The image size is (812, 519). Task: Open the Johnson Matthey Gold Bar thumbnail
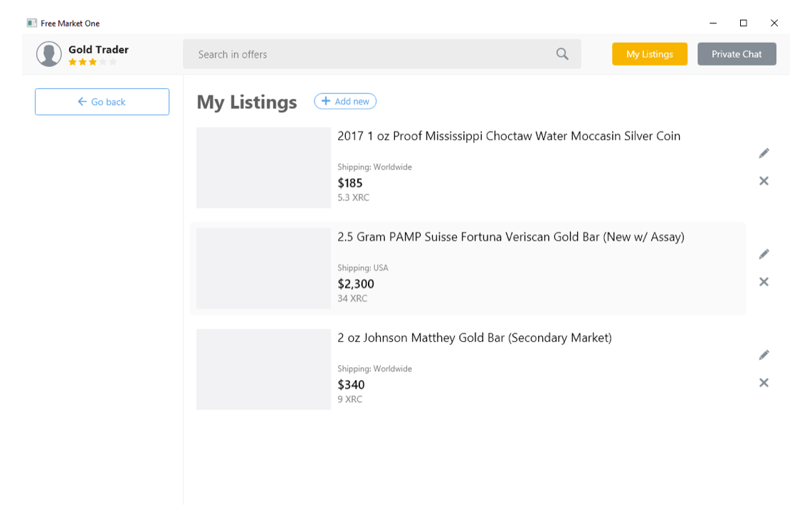pyautogui.click(x=263, y=369)
